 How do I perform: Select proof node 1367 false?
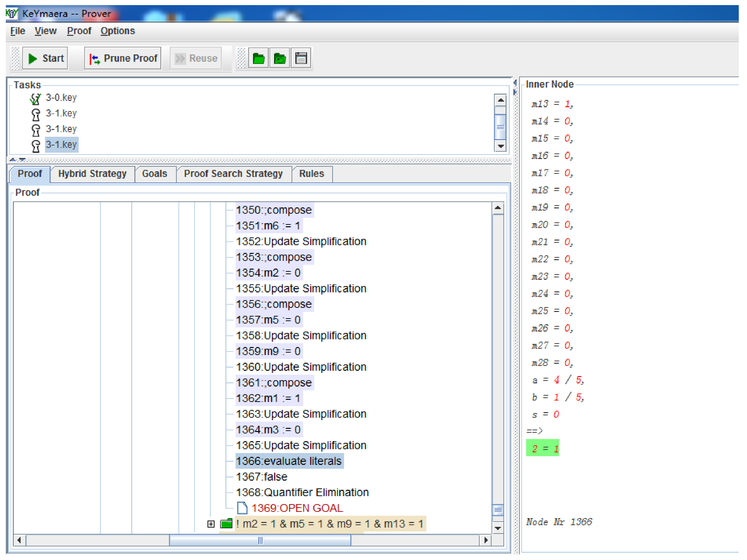[x=261, y=477]
